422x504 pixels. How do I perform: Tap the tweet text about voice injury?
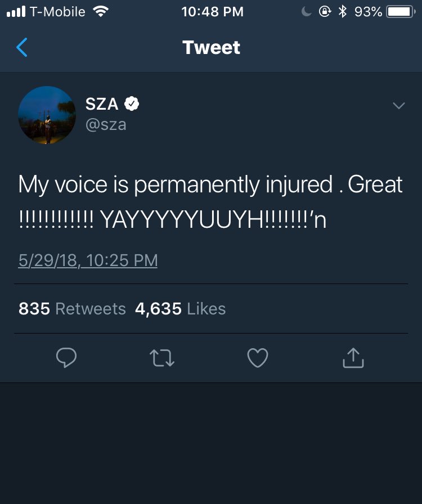point(210,202)
